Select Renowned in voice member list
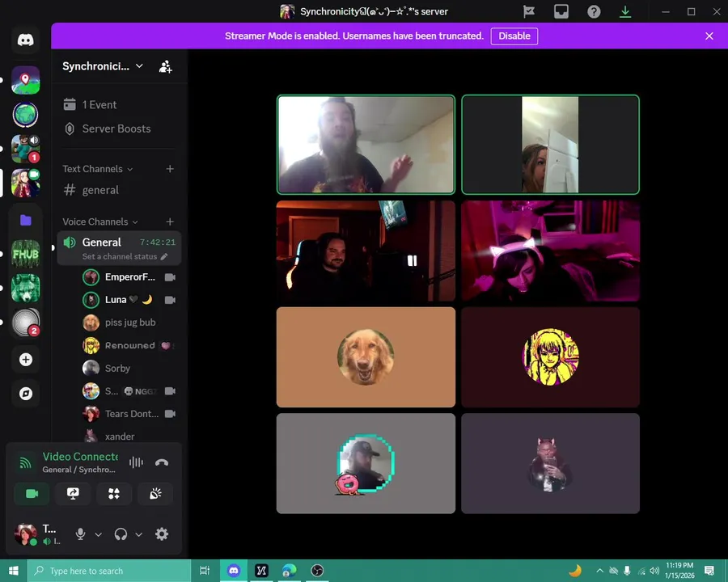Viewport: 728px width, 582px height. (x=129, y=345)
